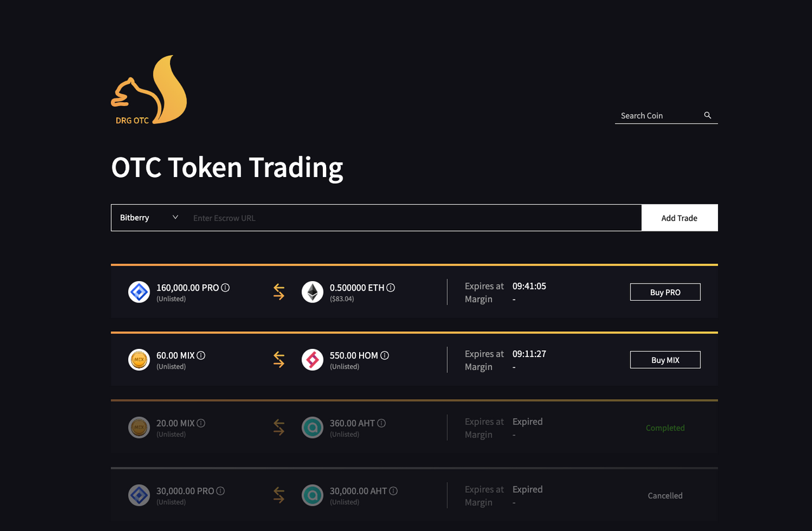
Task: Click the info icon beside 550.00 HOM
Action: 384,355
